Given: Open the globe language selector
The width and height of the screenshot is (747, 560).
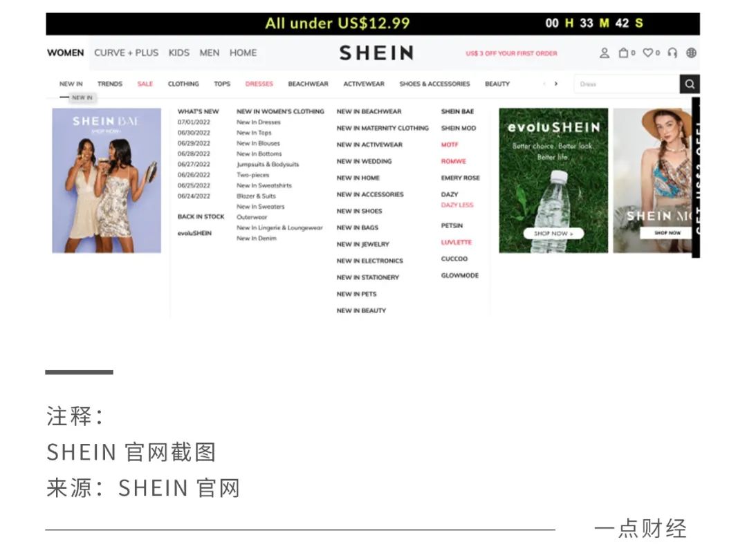Looking at the screenshot, I should click(691, 53).
